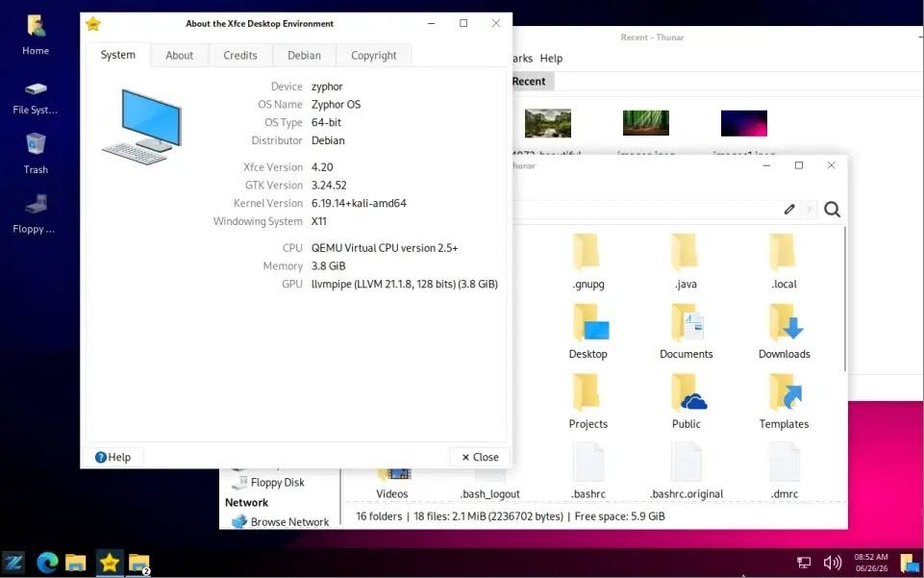Click the computer illustration in System tab
Screen dimensions: 924x578
click(x=142, y=126)
